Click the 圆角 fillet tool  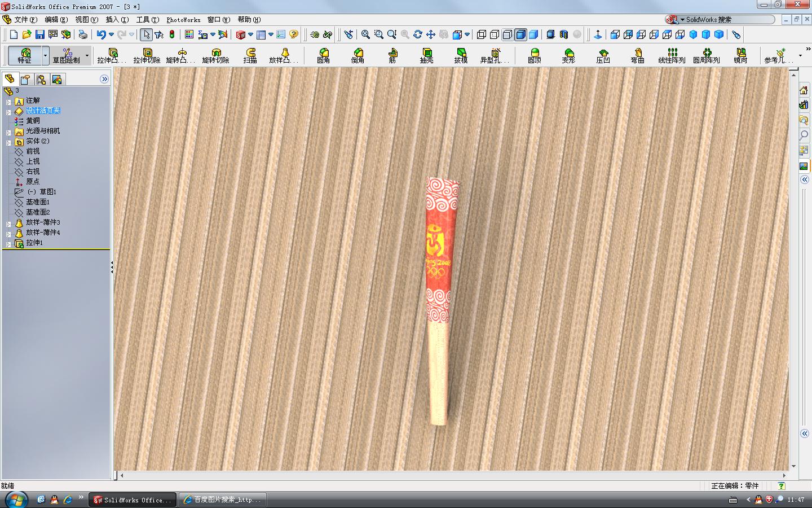(x=324, y=55)
